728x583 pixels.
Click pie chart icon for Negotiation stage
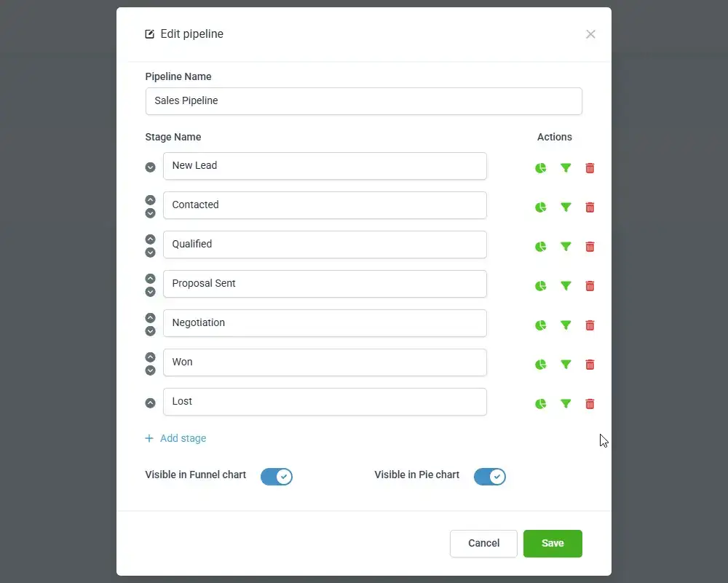click(x=540, y=325)
